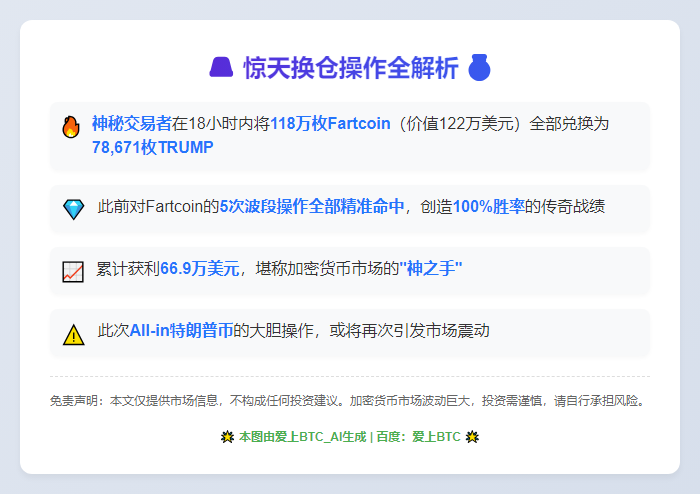Click the 免责声明 disclaimer line

[x=348, y=401]
